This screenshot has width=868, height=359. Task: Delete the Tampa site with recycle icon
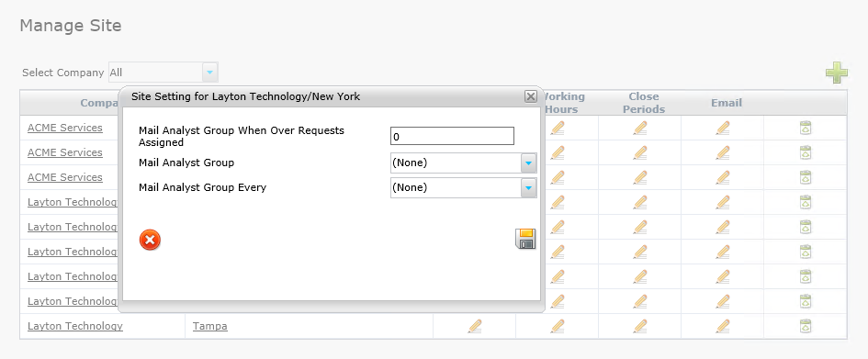pos(806,326)
